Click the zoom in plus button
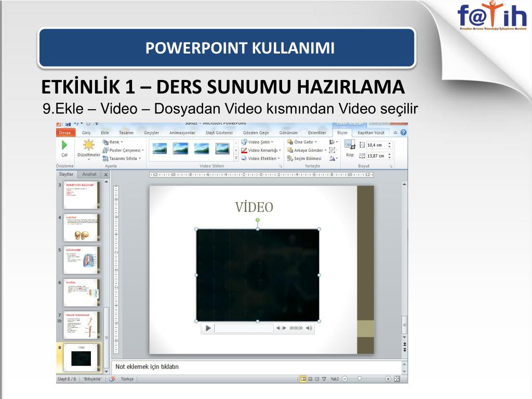This screenshot has height=399, width=532. click(x=388, y=379)
